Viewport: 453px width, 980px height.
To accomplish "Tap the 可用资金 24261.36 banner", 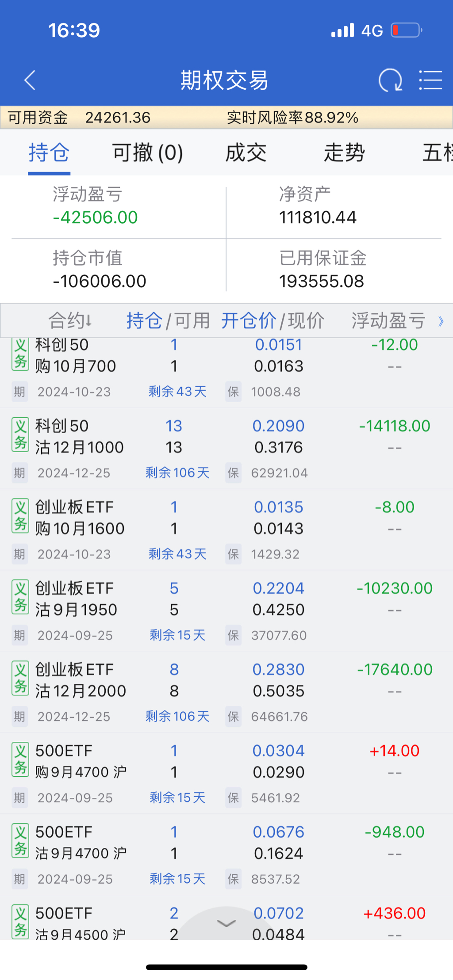I will pos(80,118).
